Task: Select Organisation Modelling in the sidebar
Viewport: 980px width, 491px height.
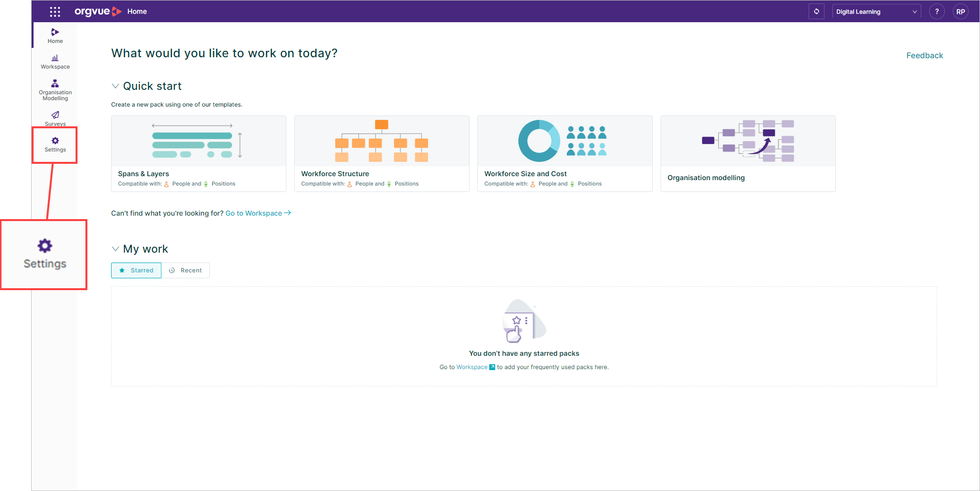Action: point(54,89)
